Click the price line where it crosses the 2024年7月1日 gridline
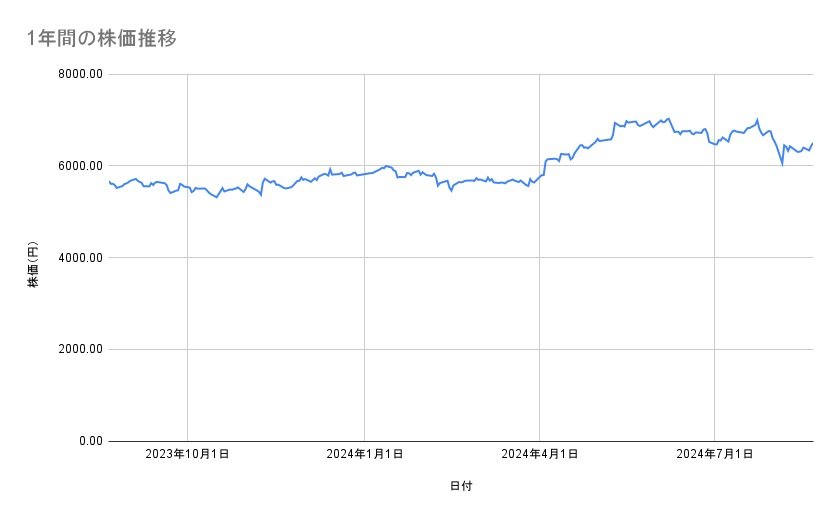 pos(716,145)
